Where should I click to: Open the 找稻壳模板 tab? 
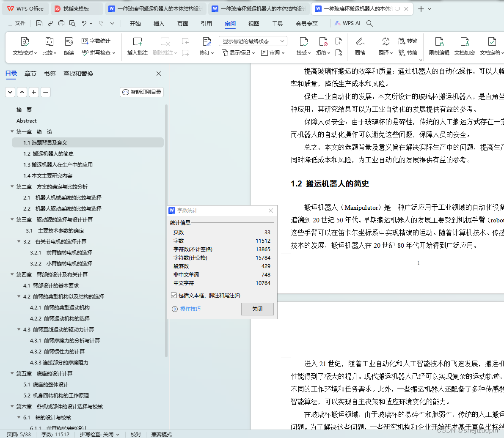77,9
